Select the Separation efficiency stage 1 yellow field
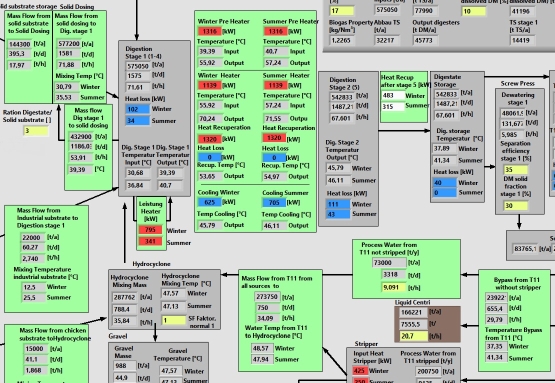Image resolution: width=555 pixels, height=383 pixels. point(516,170)
